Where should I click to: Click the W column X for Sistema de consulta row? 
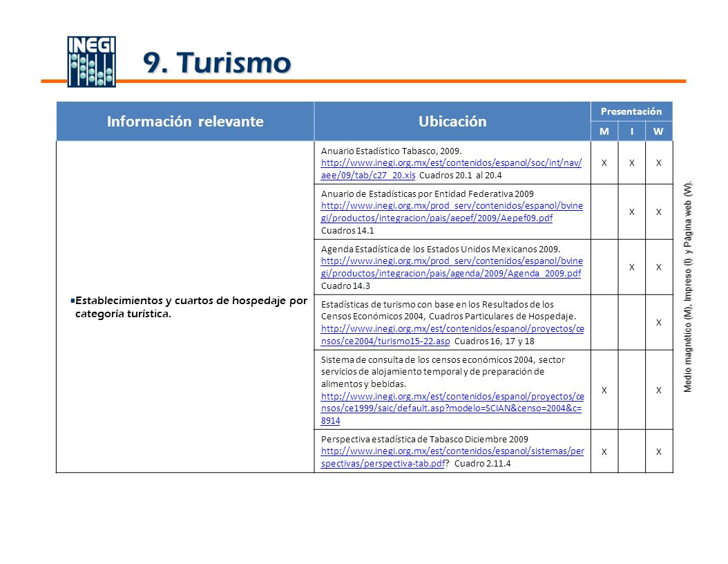(658, 391)
